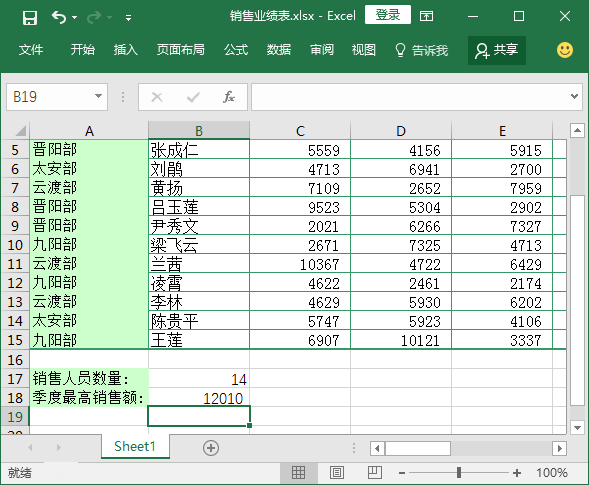Screen dimensions: 589x485
Task: Click cell with value 10367
Action: point(300,264)
